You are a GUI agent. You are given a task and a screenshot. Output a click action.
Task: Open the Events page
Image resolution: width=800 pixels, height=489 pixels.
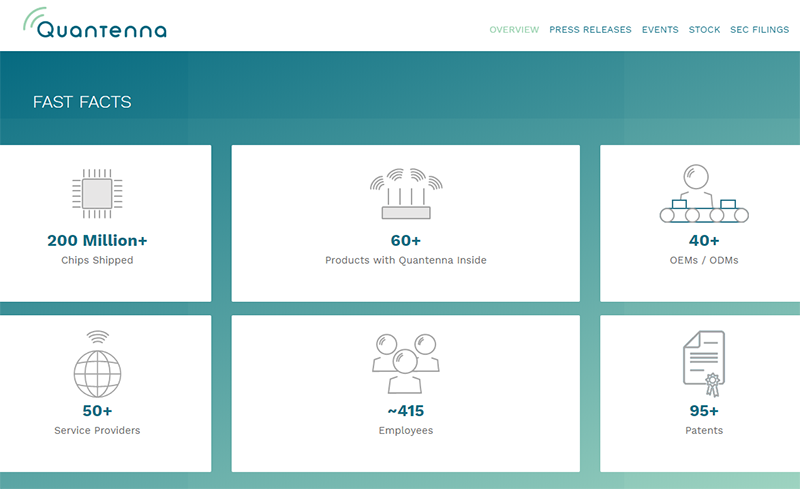(x=660, y=30)
